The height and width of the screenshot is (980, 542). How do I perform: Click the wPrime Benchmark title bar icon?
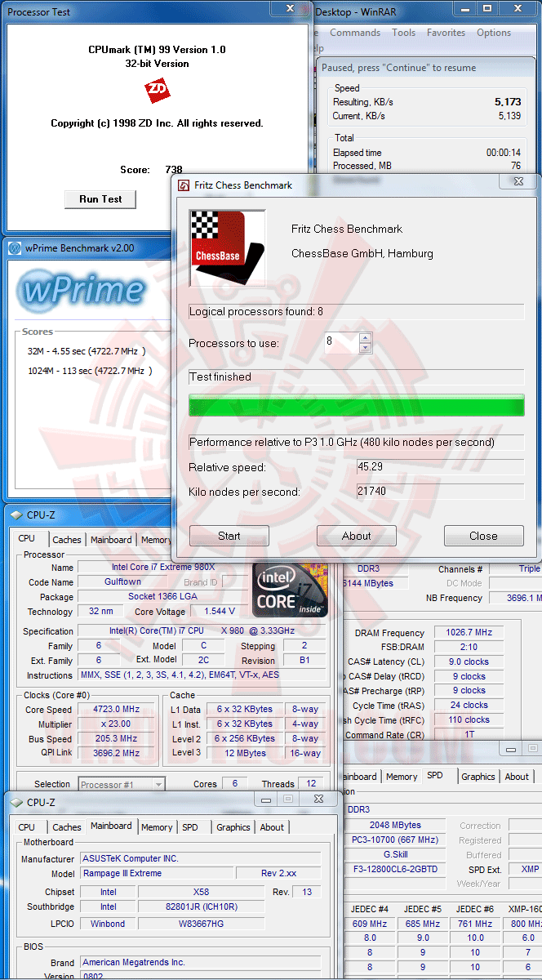(15, 248)
